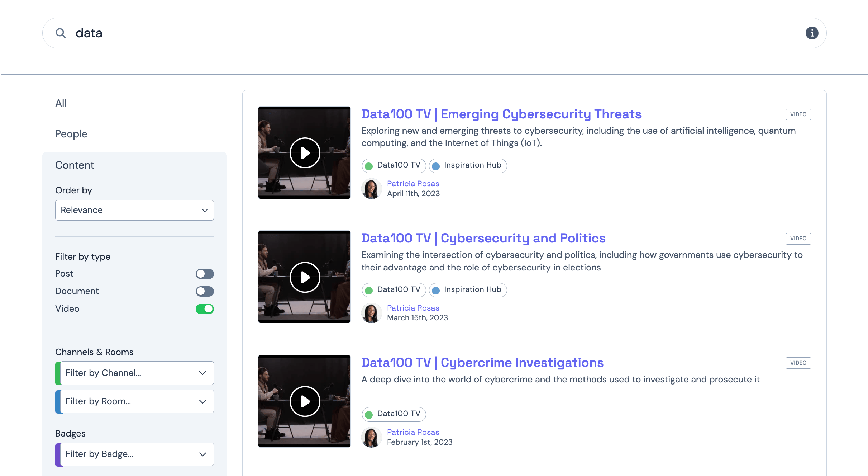Play the Cybercrime Investigations video
Image resolution: width=868 pixels, height=476 pixels.
[x=305, y=401]
